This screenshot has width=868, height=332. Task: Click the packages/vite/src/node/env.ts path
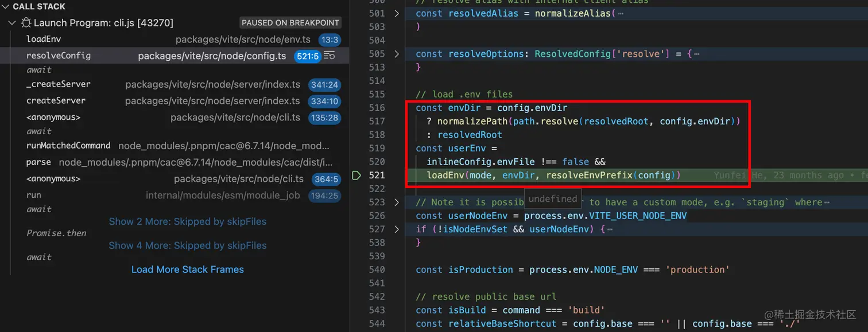pyautogui.click(x=244, y=40)
